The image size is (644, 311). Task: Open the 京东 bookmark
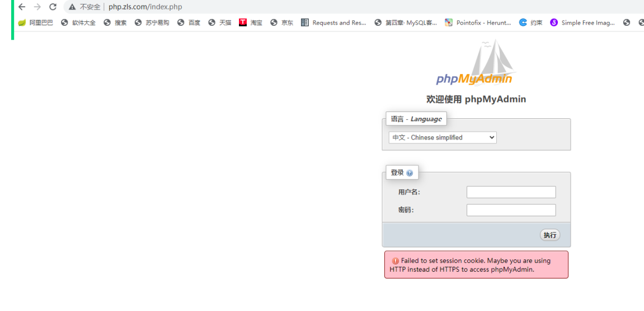pyautogui.click(x=282, y=22)
